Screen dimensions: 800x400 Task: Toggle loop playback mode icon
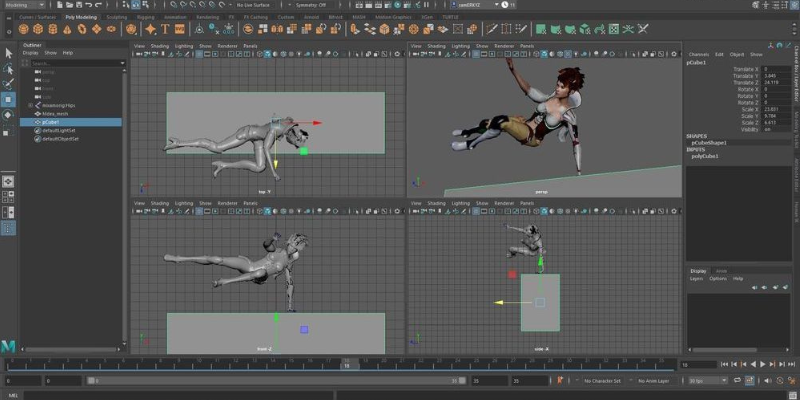(x=738, y=381)
